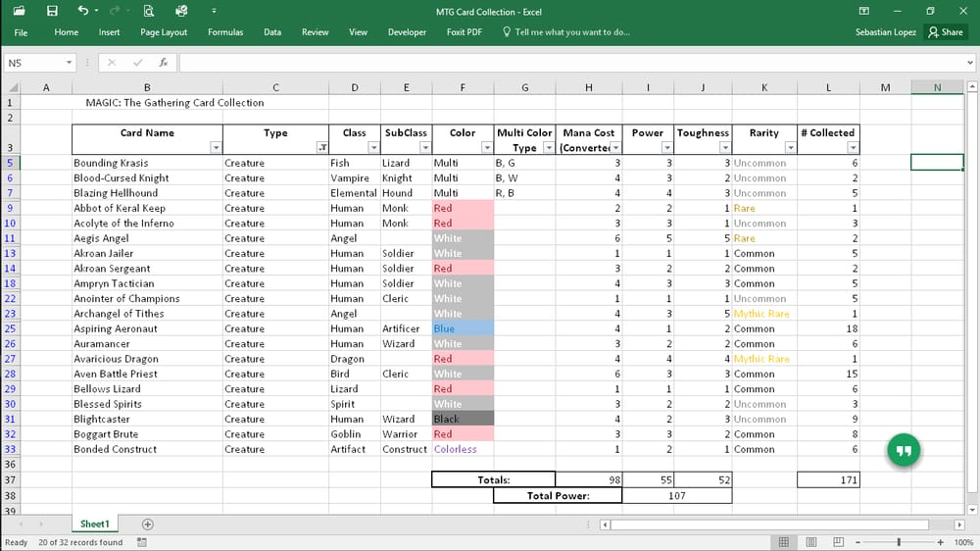Open the Name Box dropdown arrow
The image size is (980, 551).
pos(69,63)
